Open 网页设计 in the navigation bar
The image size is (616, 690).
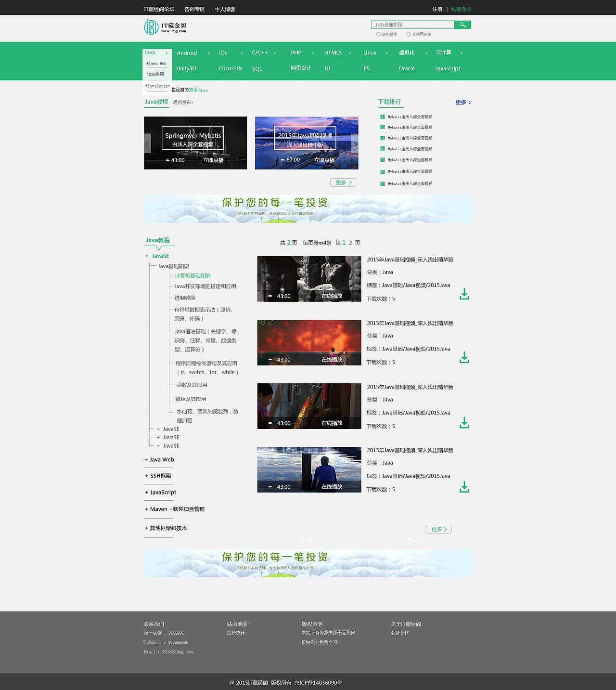(x=301, y=68)
